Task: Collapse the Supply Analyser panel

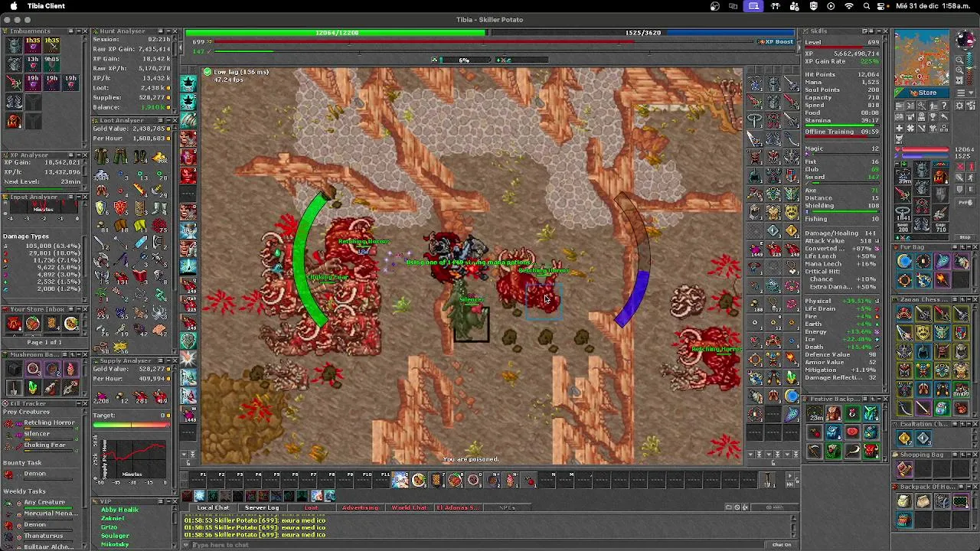Action: point(167,360)
